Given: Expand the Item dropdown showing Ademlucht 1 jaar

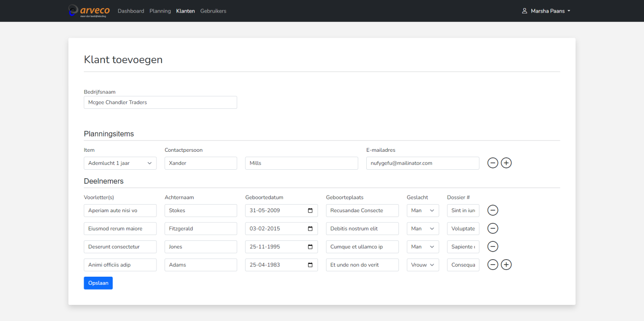Looking at the screenshot, I should pos(120,163).
